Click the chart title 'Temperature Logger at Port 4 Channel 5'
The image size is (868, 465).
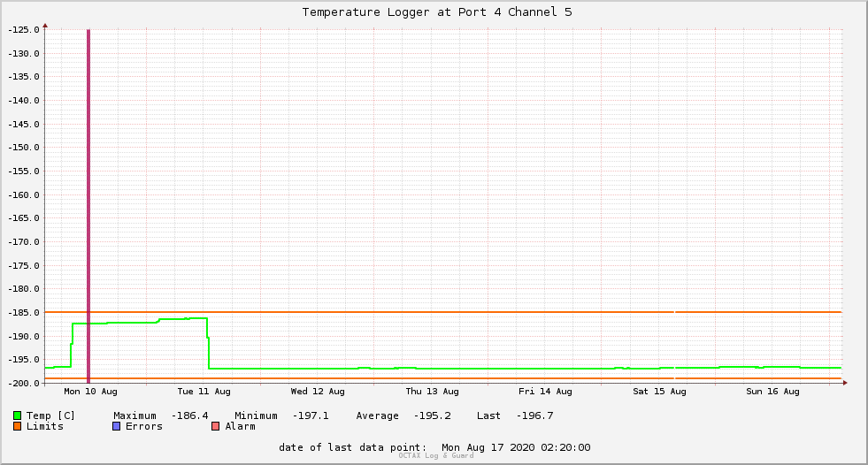tap(437, 12)
